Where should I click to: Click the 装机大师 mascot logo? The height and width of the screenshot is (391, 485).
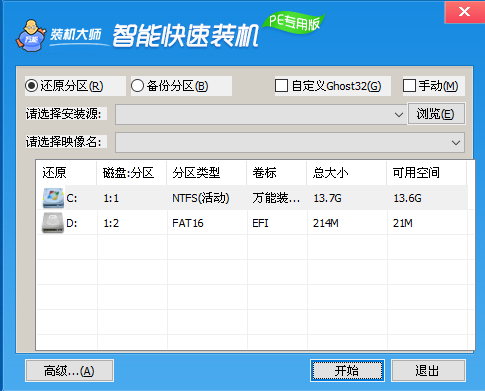[30, 36]
